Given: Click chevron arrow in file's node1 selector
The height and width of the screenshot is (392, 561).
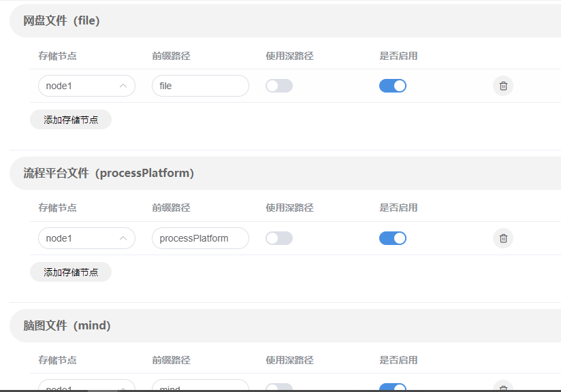Looking at the screenshot, I should (x=123, y=86).
